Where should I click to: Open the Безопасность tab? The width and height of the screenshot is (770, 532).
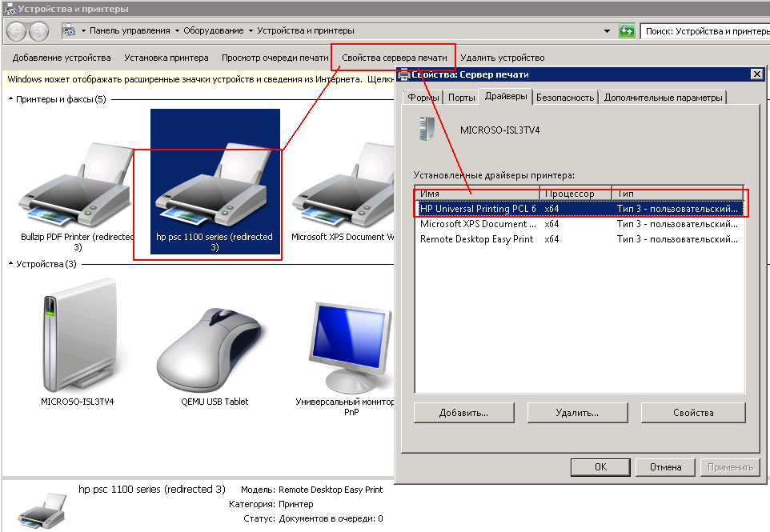(x=565, y=97)
